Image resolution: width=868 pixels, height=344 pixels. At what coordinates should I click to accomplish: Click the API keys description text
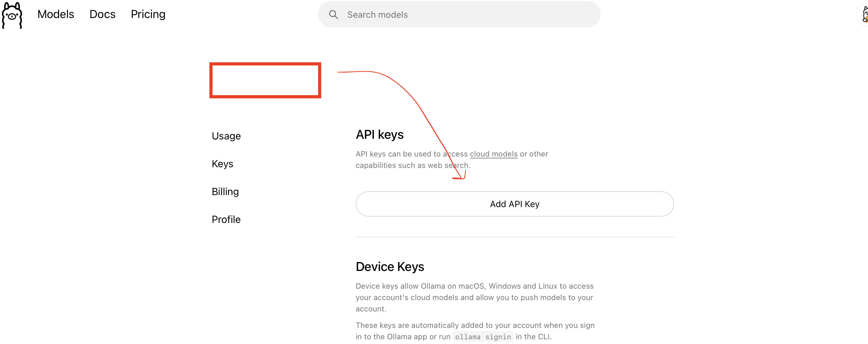(x=404, y=160)
